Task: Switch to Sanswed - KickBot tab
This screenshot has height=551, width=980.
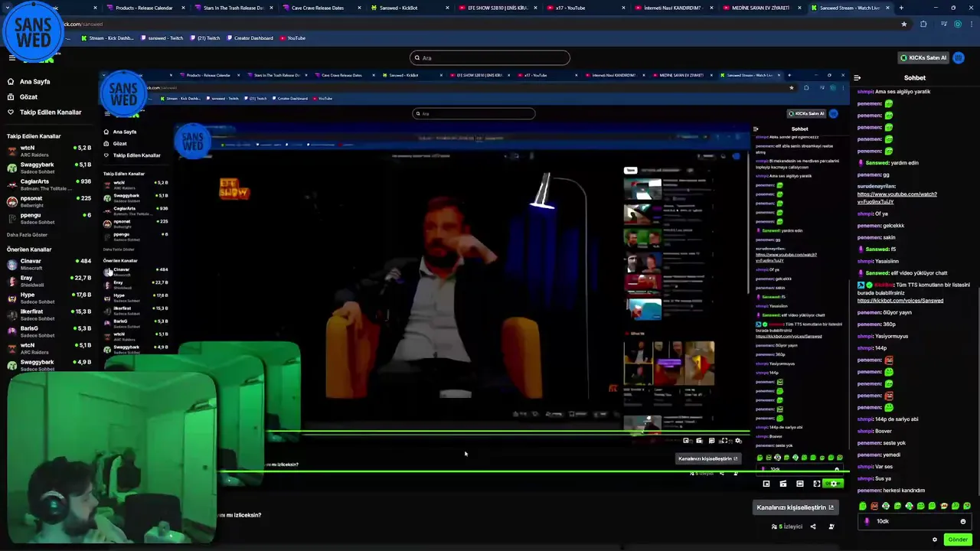Action: [409, 8]
